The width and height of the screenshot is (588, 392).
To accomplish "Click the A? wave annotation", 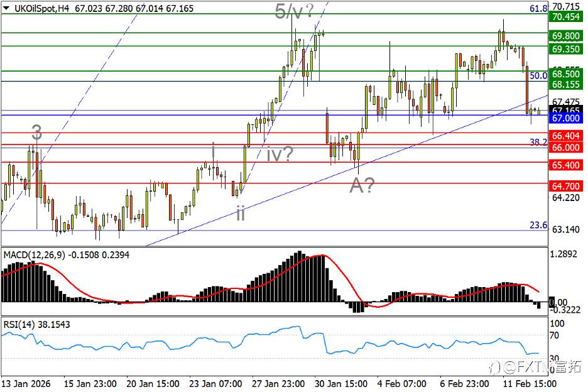I will click(362, 185).
